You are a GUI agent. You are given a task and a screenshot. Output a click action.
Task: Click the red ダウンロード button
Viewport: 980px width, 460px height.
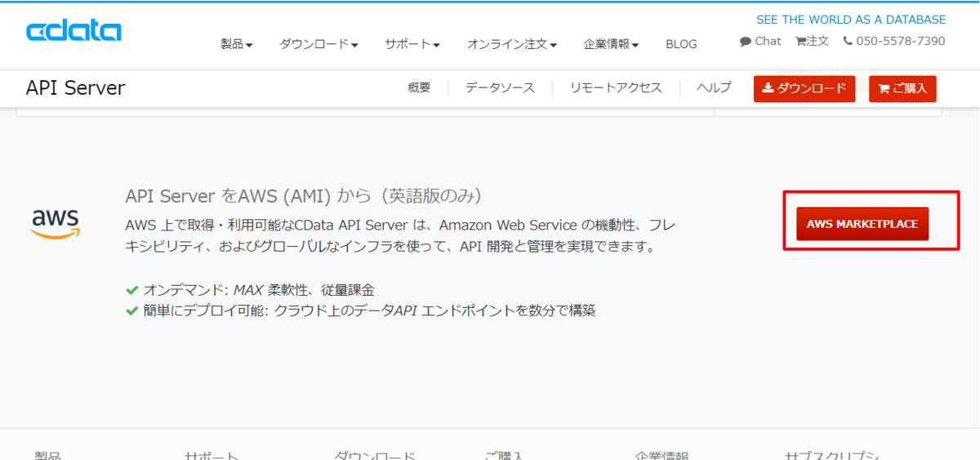pyautogui.click(x=804, y=89)
